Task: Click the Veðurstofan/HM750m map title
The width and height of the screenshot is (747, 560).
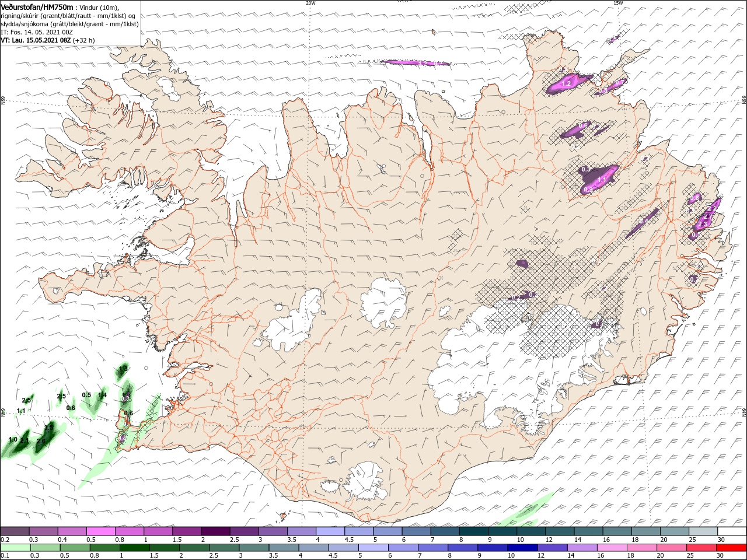Action: pyautogui.click(x=37, y=6)
